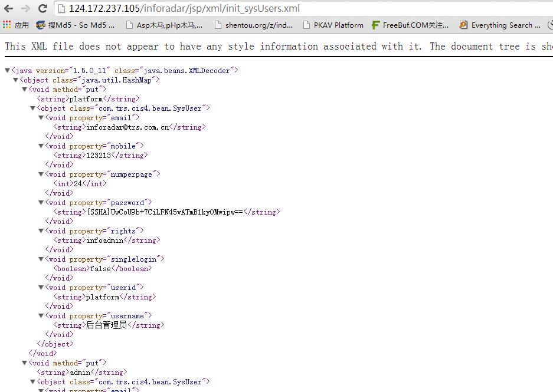Collapse the rights property node

click(41, 230)
